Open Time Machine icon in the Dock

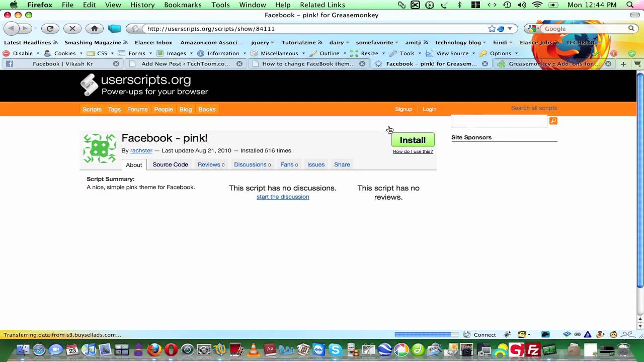pyautogui.click(x=188, y=350)
